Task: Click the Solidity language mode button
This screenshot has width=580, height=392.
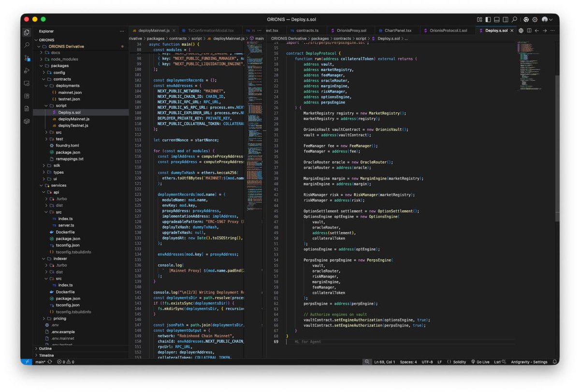Action: tap(456, 362)
